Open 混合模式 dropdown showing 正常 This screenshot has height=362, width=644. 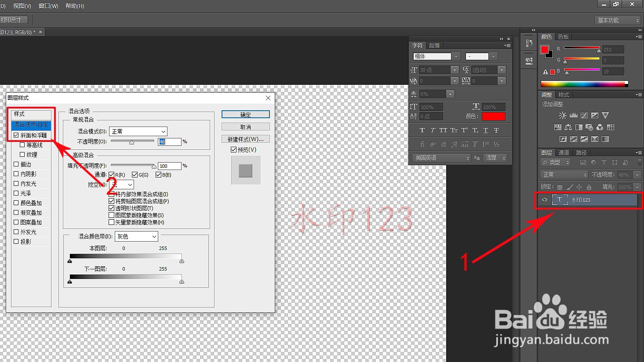(138, 131)
